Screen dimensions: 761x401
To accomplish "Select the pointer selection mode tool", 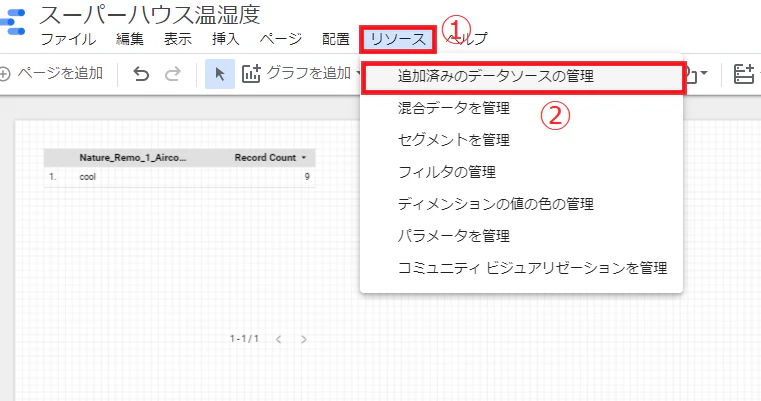I will 220,74.
